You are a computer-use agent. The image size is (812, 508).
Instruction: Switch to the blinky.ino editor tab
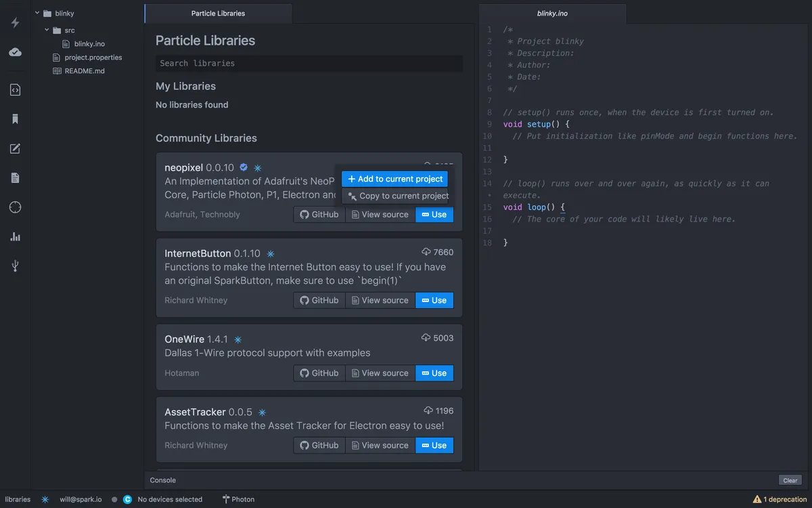pos(551,14)
